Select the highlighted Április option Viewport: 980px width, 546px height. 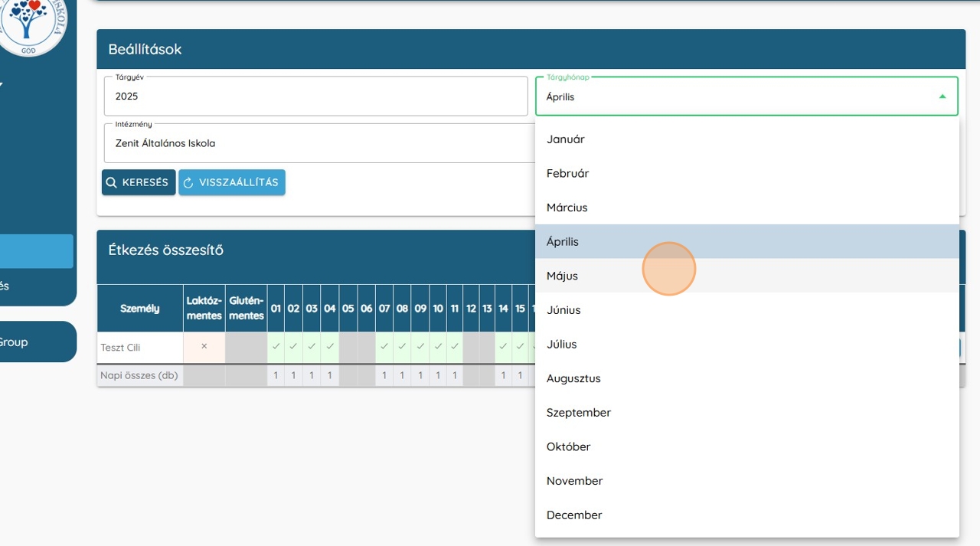tap(563, 242)
